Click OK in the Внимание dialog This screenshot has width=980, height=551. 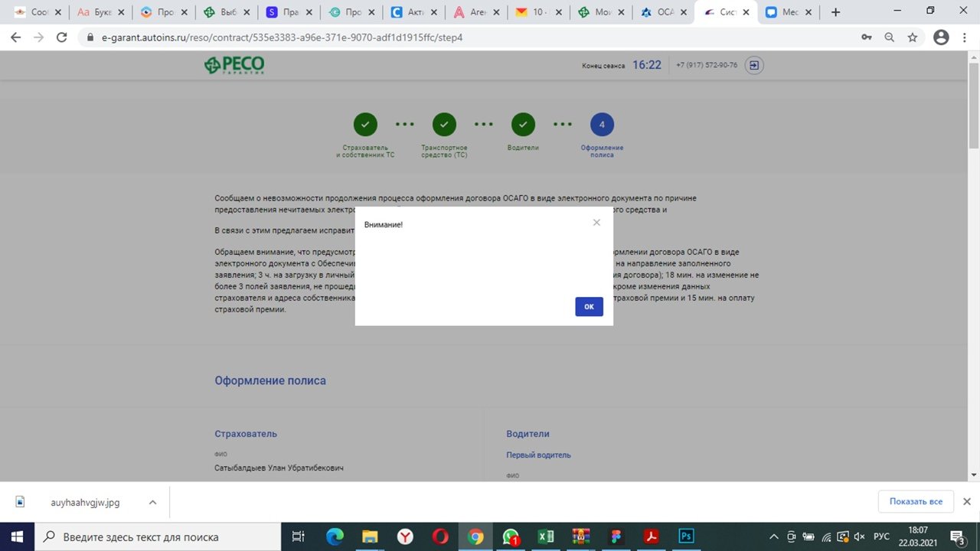(589, 306)
